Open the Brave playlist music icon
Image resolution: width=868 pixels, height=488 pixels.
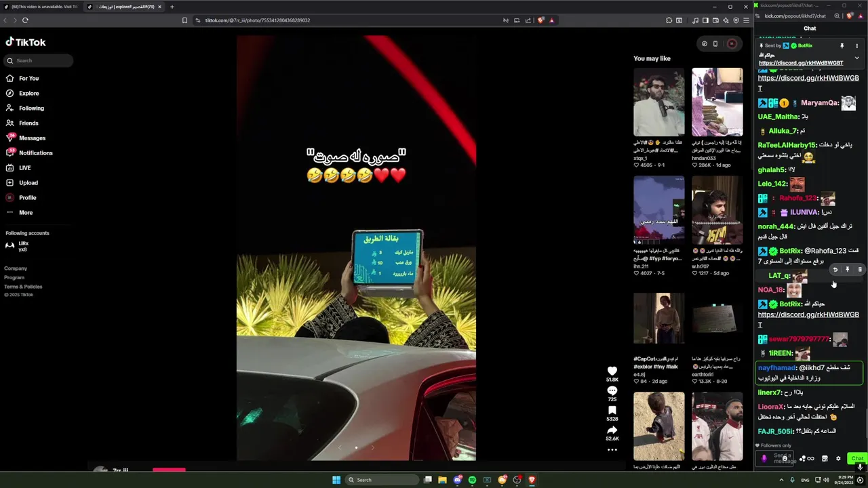pyautogui.click(x=695, y=20)
